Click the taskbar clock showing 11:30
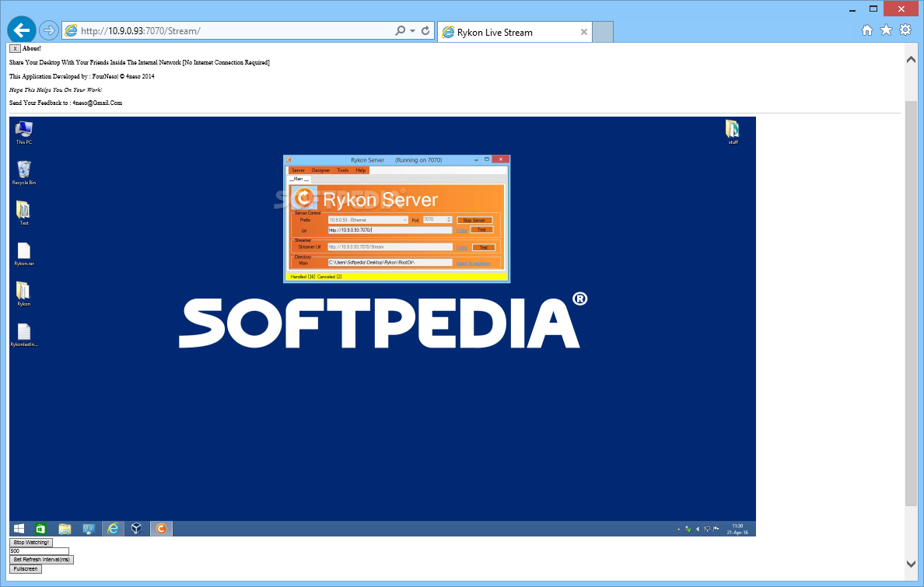The image size is (924, 587). pyautogui.click(x=737, y=529)
